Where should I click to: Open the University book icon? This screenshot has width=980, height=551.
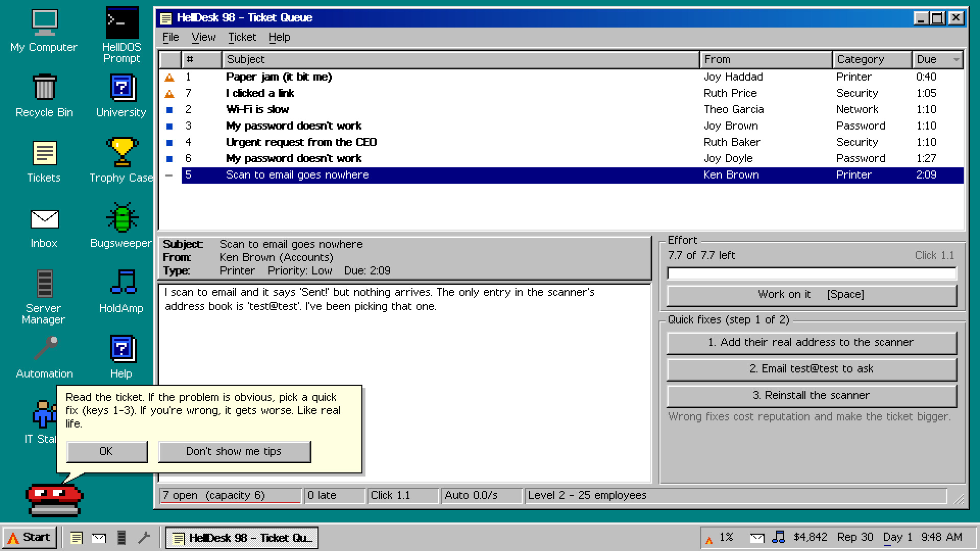click(x=121, y=94)
